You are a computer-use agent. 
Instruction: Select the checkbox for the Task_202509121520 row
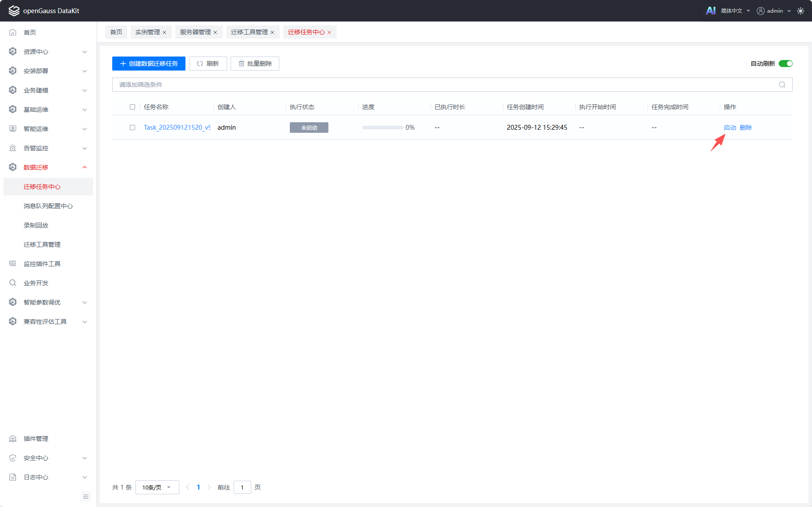[132, 128]
